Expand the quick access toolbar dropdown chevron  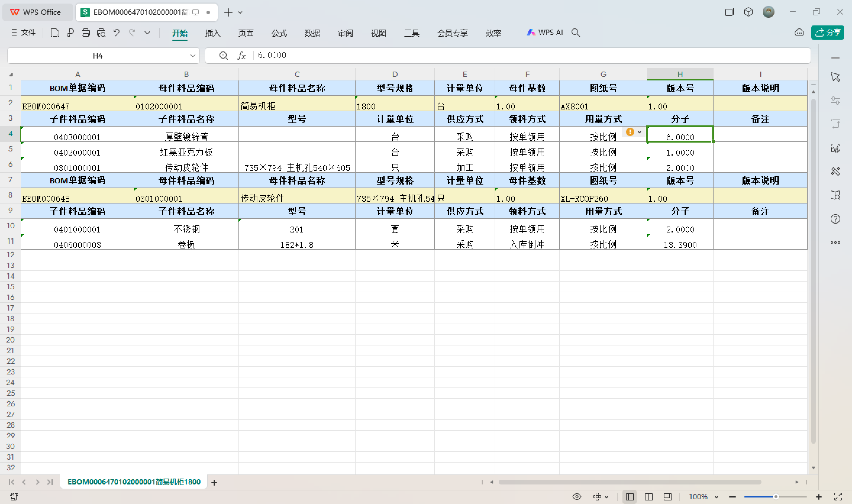(x=147, y=33)
